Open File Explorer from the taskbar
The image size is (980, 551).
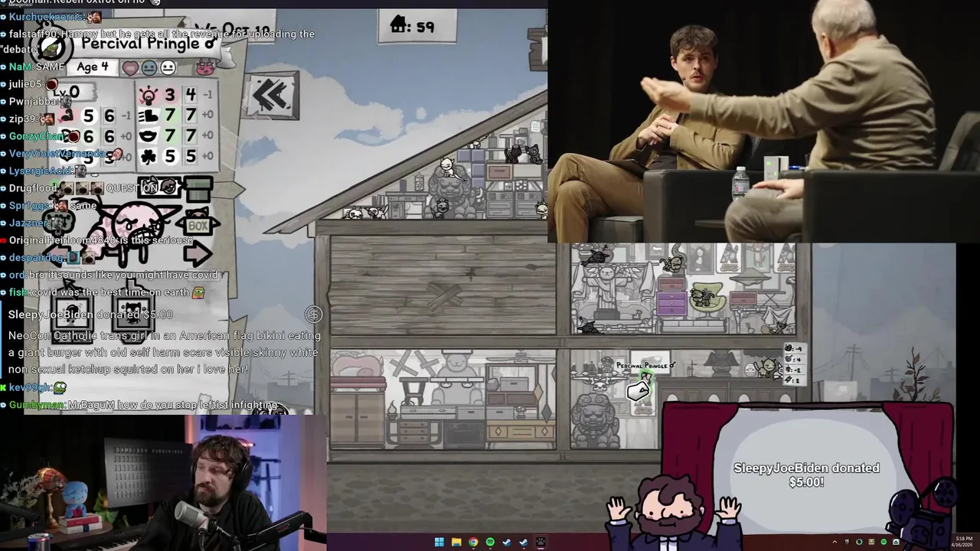[x=456, y=542]
